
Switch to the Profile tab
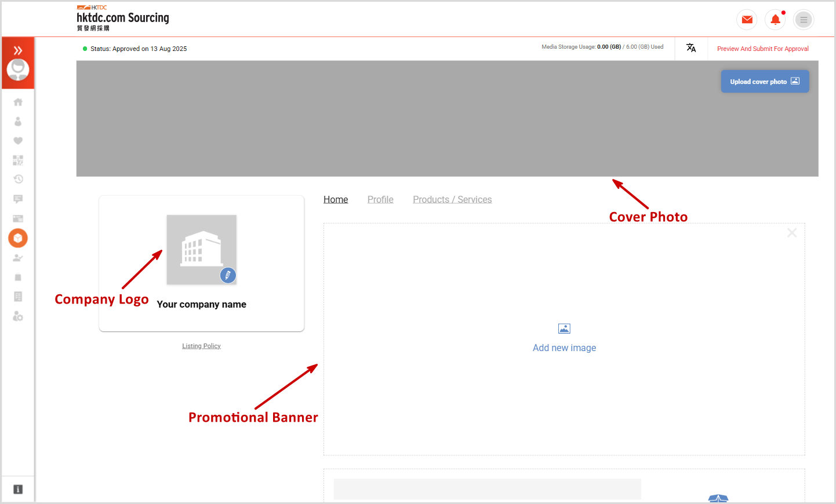point(380,199)
